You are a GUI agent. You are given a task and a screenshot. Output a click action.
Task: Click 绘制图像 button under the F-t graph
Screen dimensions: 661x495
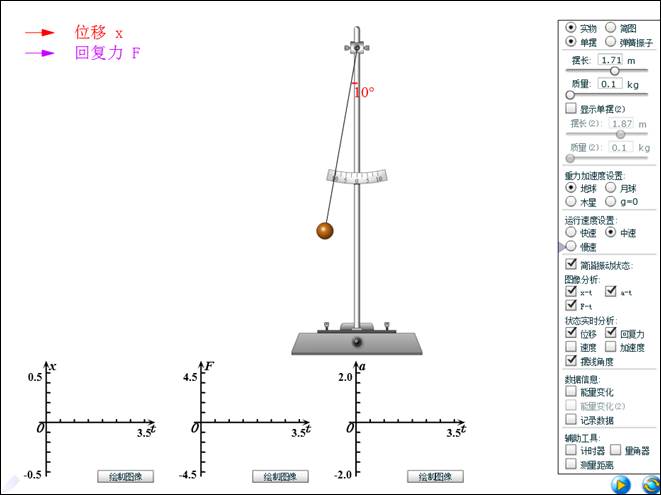click(x=280, y=477)
